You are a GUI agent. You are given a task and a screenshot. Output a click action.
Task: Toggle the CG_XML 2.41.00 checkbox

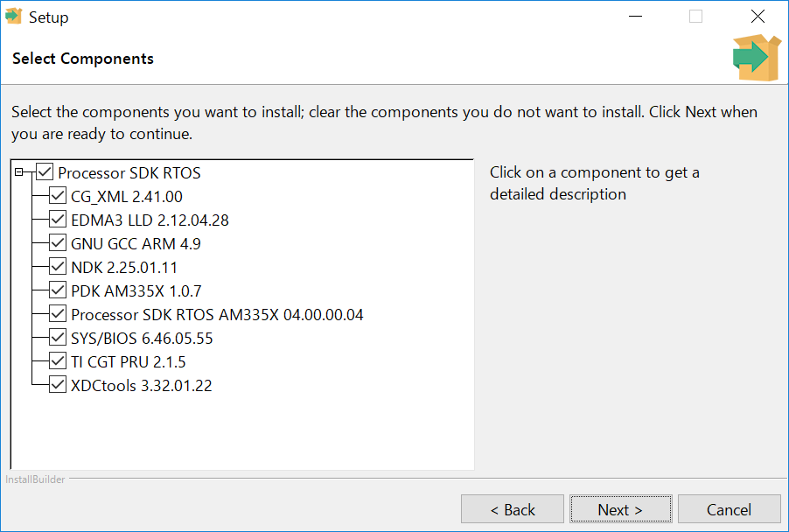click(58, 196)
